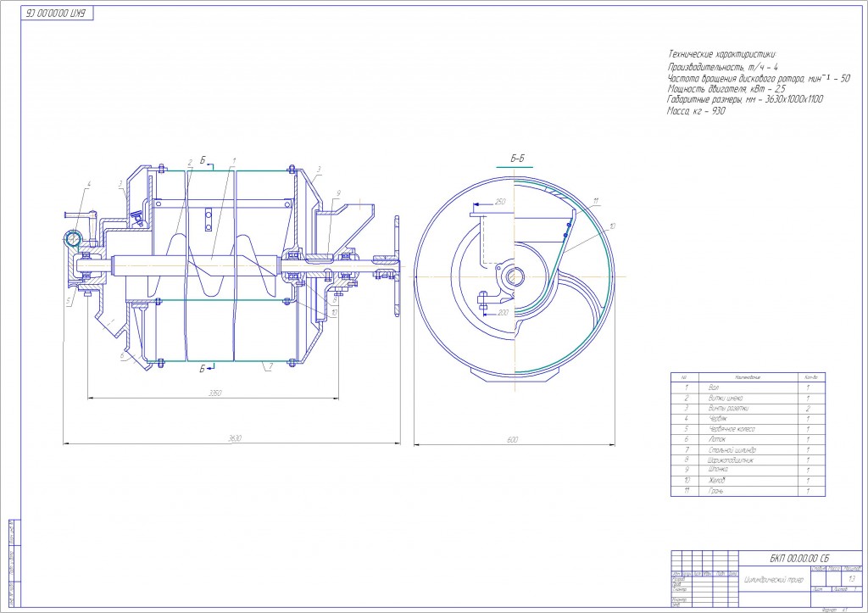Select the 'Масса, кг – 930' line
868x613 pixels.
(x=697, y=111)
